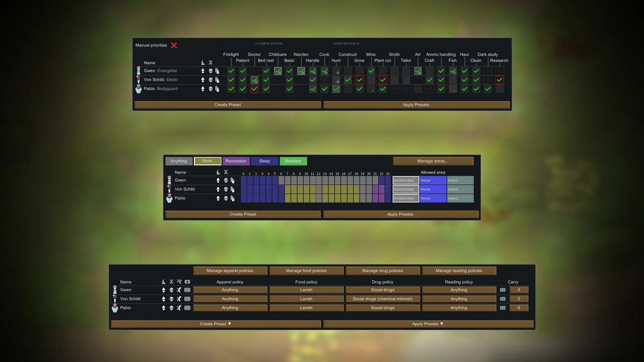Viewport: 644px width, 362px height.
Task: Select the Home allowed area for Von Schild
Action: click(x=433, y=189)
